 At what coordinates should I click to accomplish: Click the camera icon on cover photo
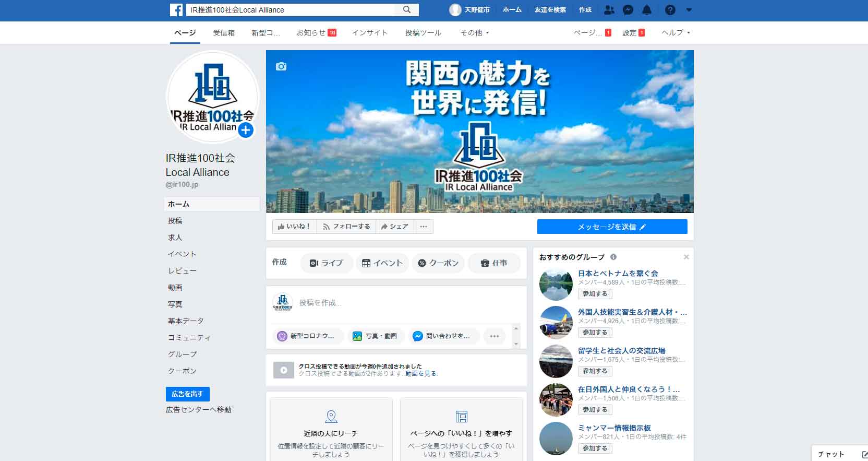(281, 66)
